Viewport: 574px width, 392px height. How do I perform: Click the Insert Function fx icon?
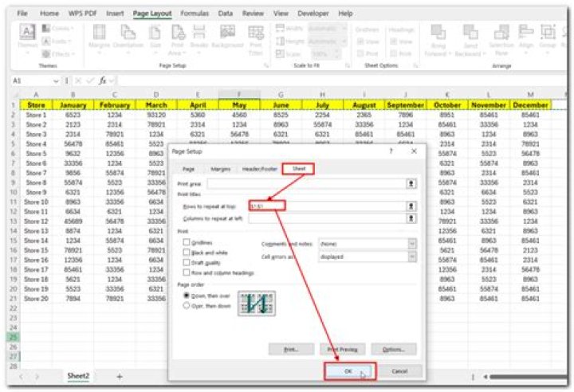tap(103, 80)
